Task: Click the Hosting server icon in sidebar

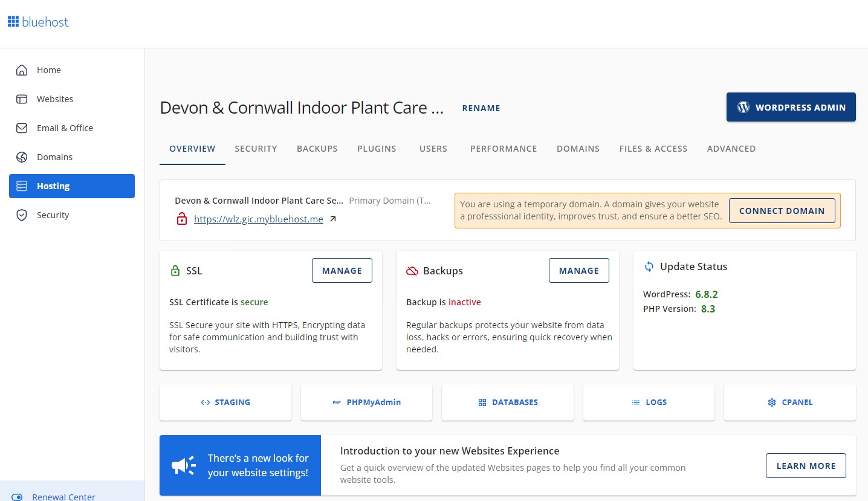Action: point(22,186)
